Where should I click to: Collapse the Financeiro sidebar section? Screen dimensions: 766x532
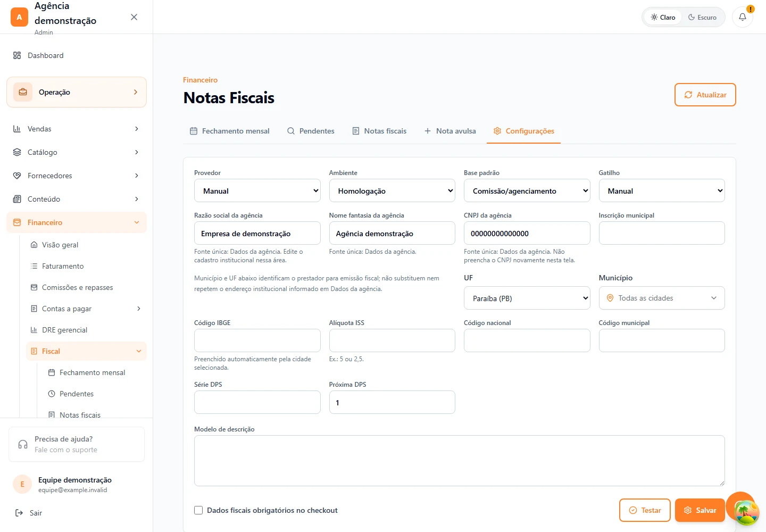77,222
